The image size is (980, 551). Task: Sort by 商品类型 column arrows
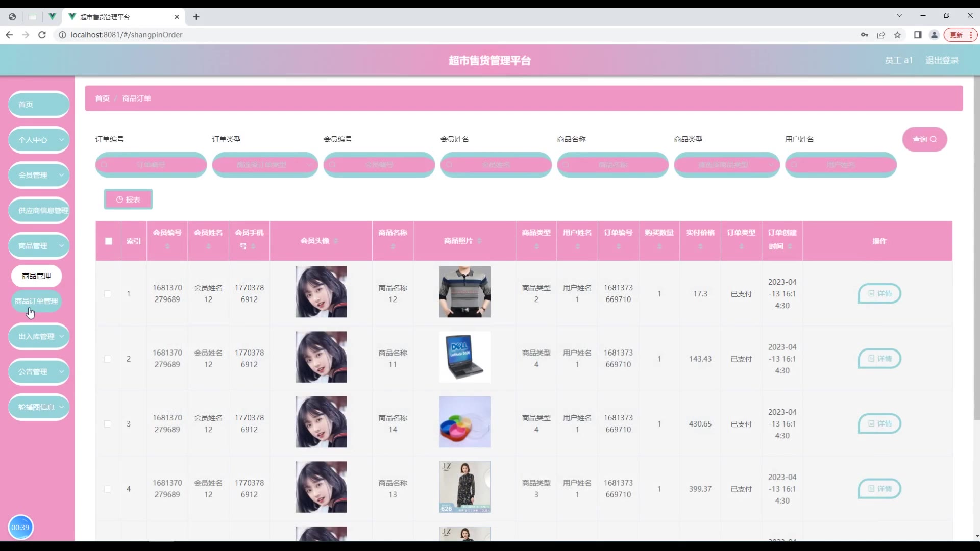(x=536, y=246)
